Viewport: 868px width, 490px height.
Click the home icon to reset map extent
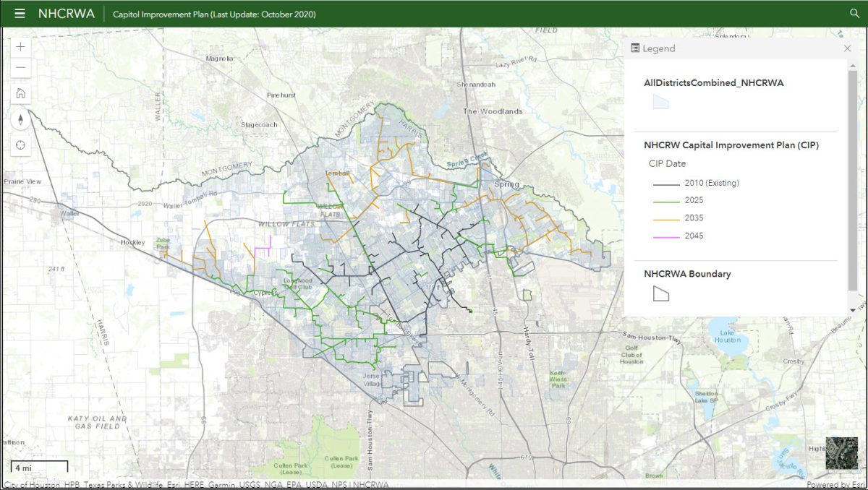(x=20, y=93)
